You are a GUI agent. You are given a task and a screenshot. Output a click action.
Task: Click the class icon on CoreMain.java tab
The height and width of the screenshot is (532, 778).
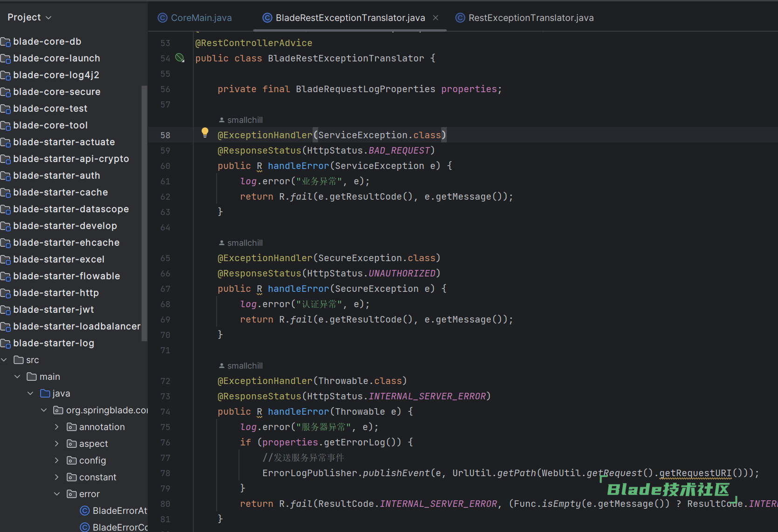click(163, 18)
